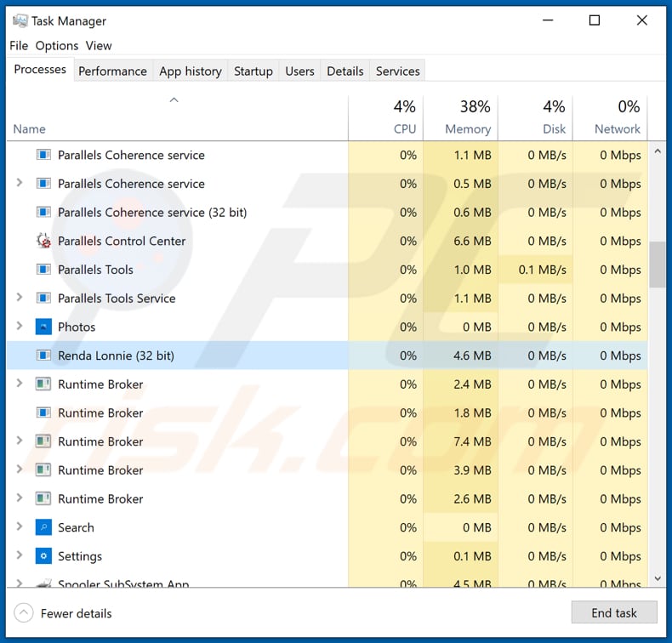Click the Search process name

click(x=76, y=527)
